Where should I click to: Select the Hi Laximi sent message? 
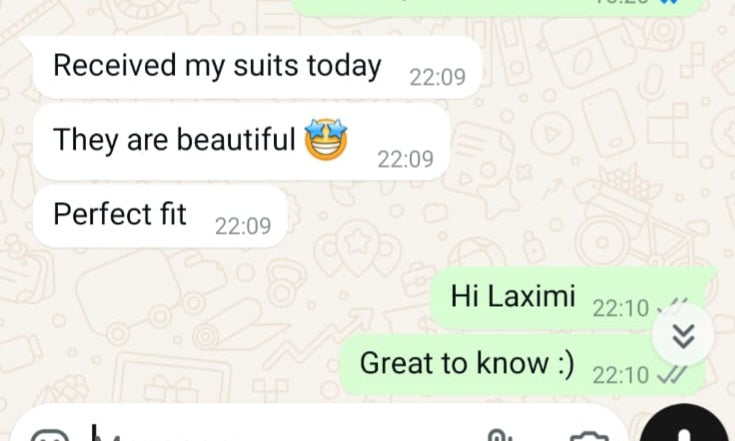pyautogui.click(x=572, y=298)
